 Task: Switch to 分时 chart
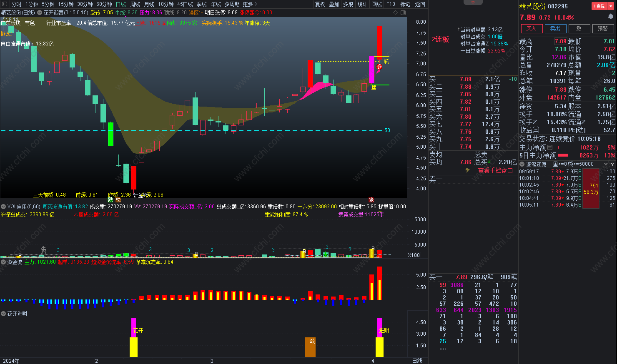tap(16, 4)
